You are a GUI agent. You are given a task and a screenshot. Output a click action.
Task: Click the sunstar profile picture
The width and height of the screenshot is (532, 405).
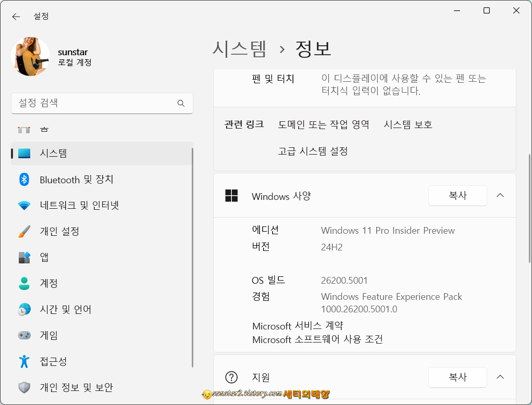[30, 56]
